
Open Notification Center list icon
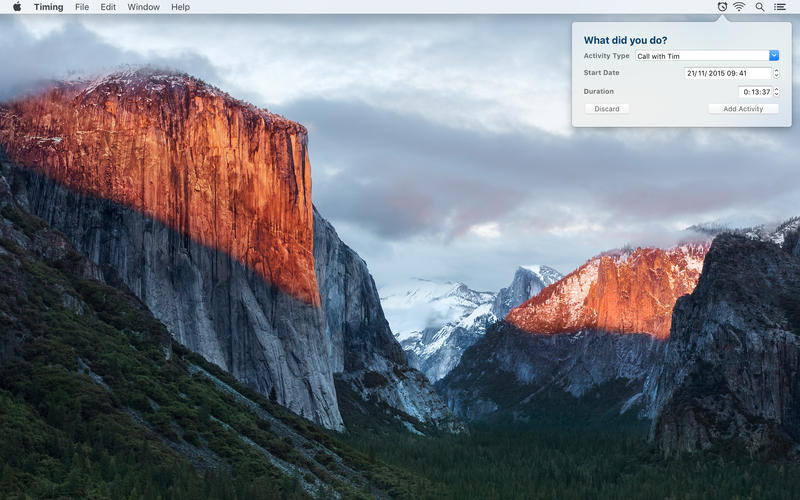point(780,7)
